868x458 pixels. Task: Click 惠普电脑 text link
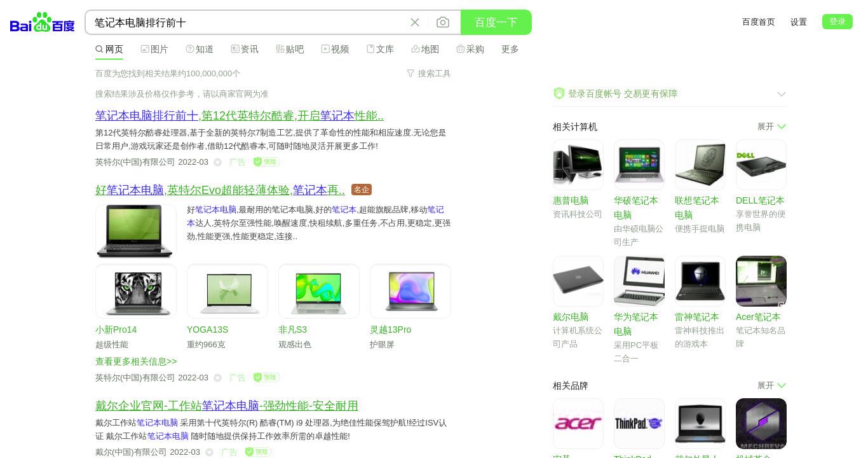point(571,200)
